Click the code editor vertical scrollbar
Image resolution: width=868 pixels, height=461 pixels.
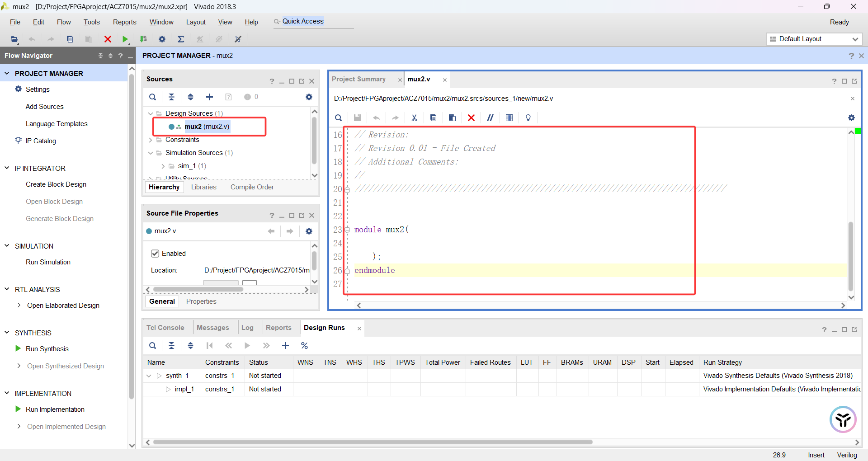(x=851, y=256)
